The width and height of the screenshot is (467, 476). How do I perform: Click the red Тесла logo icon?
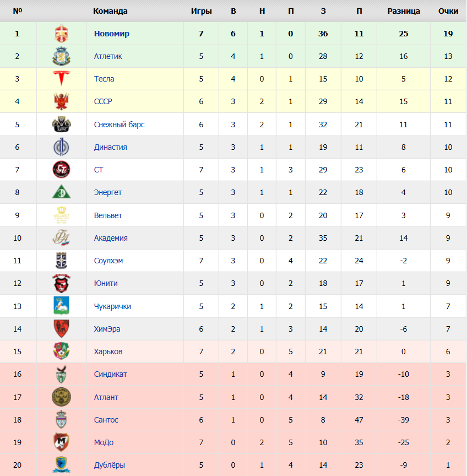(x=61, y=79)
